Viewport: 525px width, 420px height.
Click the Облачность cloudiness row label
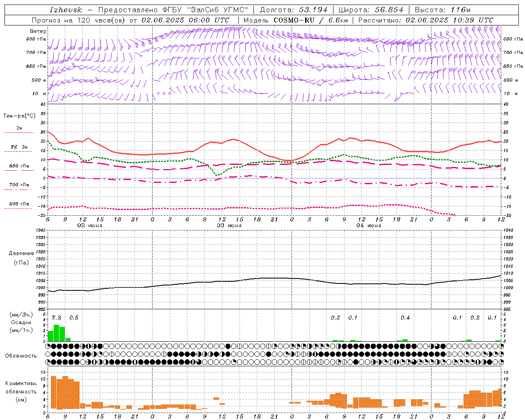pos(21,356)
